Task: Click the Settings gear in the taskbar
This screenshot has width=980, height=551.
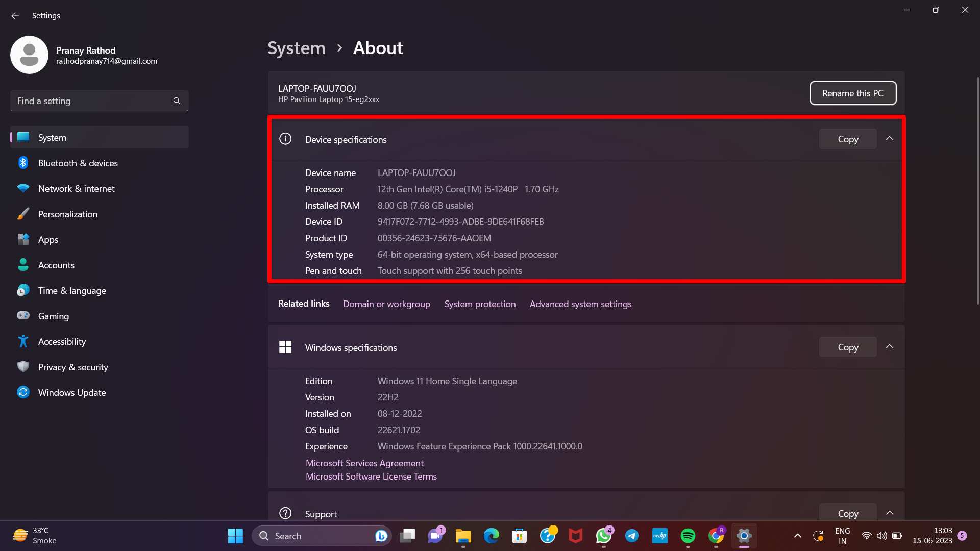Action: (x=744, y=536)
